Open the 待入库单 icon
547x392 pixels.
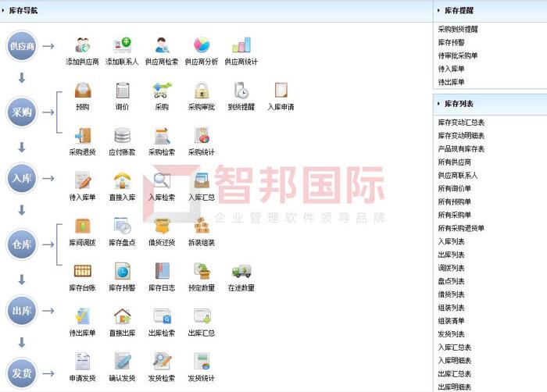(83, 180)
